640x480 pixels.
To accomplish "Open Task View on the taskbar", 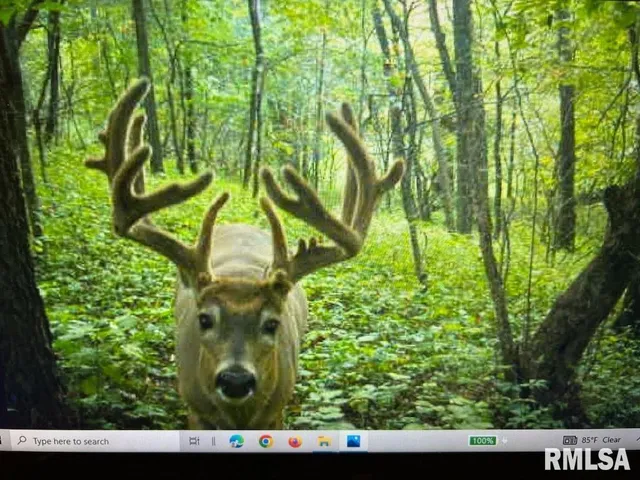I will [x=194, y=440].
